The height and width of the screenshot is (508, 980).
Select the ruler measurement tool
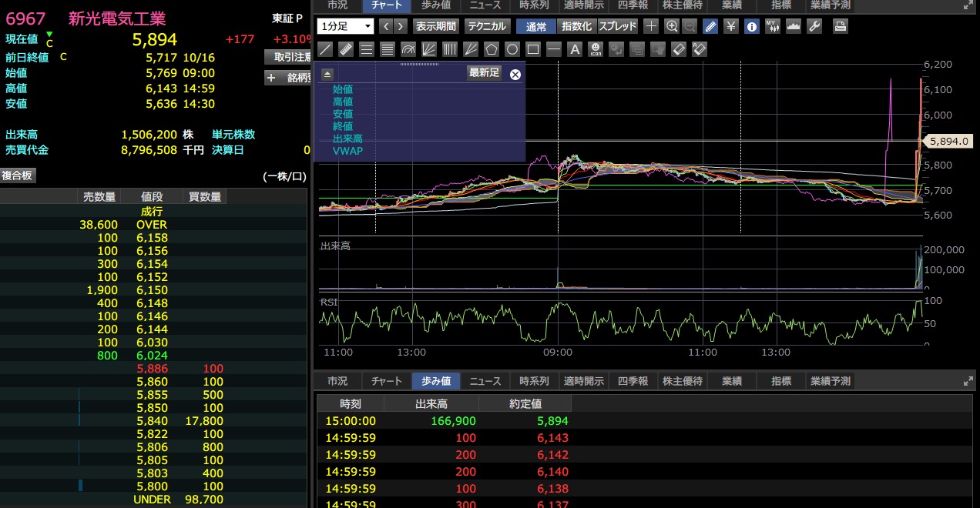[x=346, y=49]
